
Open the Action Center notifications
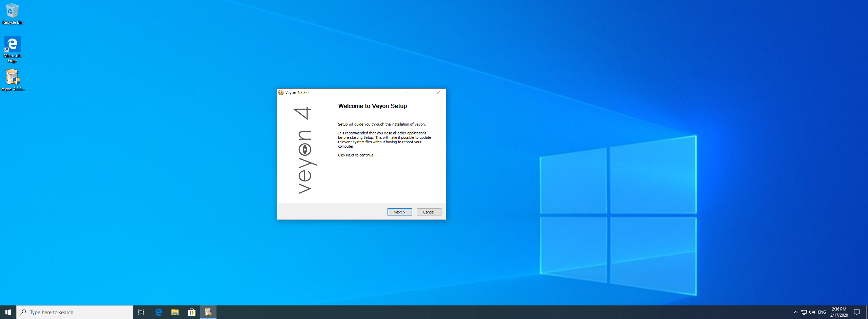tap(857, 312)
